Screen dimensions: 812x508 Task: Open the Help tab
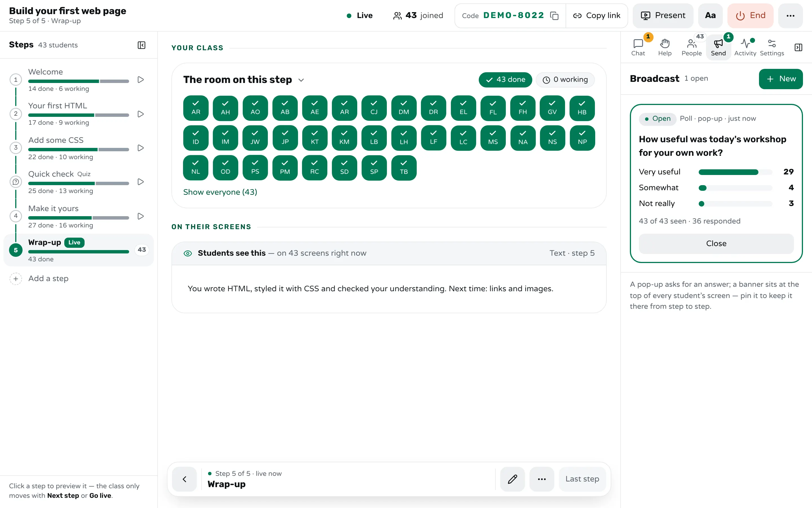coord(665,47)
